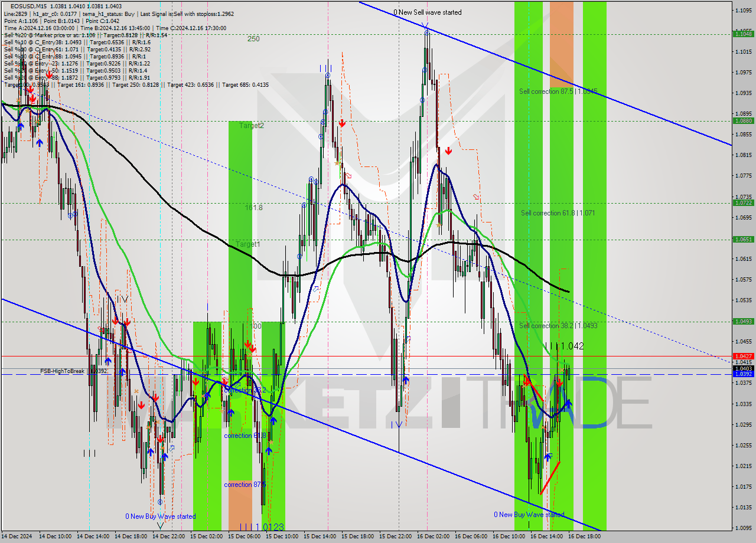756x543 pixels.
Task: Click the 'C_Entry61: 1.071' sell line
Action: pyautogui.click(x=77, y=50)
